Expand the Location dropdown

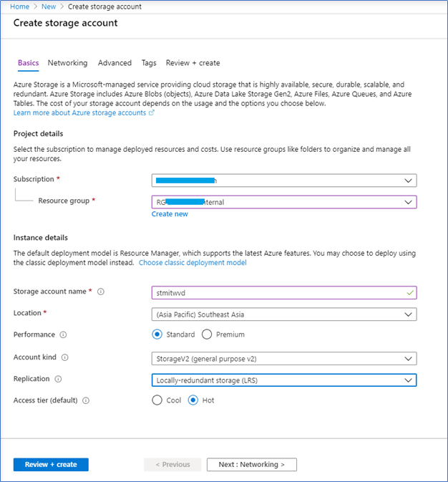[284, 314]
